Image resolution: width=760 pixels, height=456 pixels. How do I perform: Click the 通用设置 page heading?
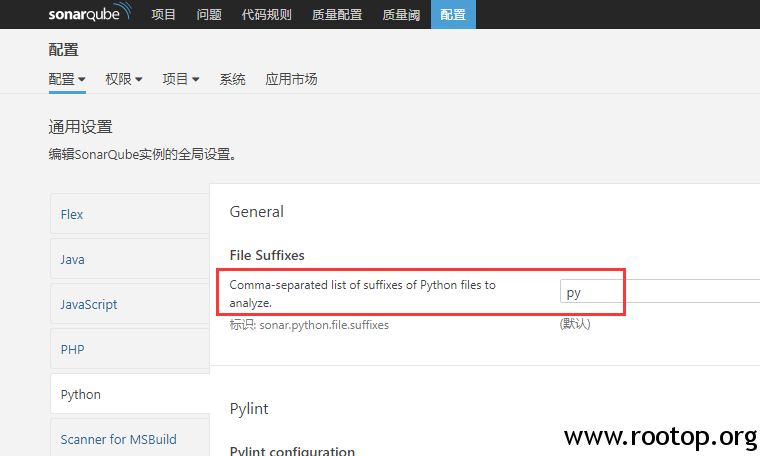(x=80, y=127)
